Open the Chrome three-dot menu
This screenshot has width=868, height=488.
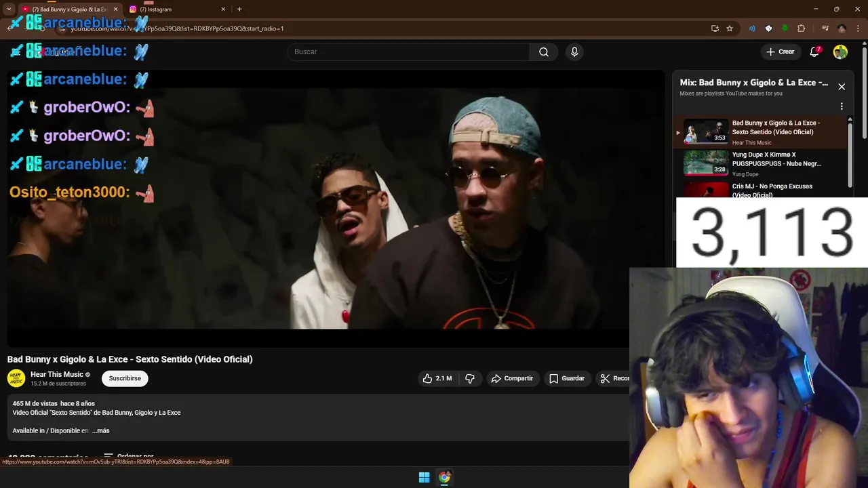(x=858, y=28)
